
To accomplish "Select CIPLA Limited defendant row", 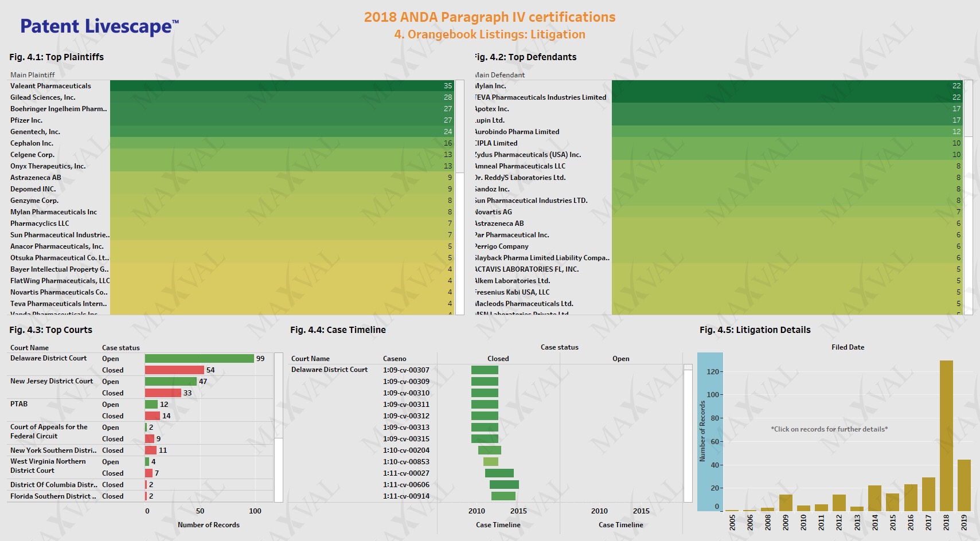I will [719, 143].
